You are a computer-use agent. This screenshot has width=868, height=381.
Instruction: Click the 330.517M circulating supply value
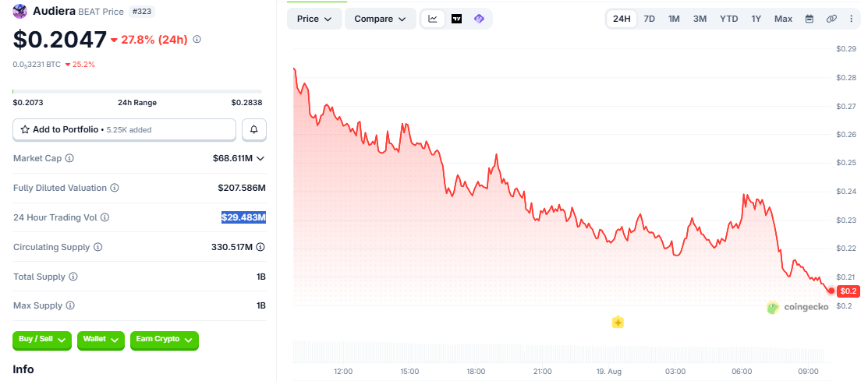click(232, 247)
